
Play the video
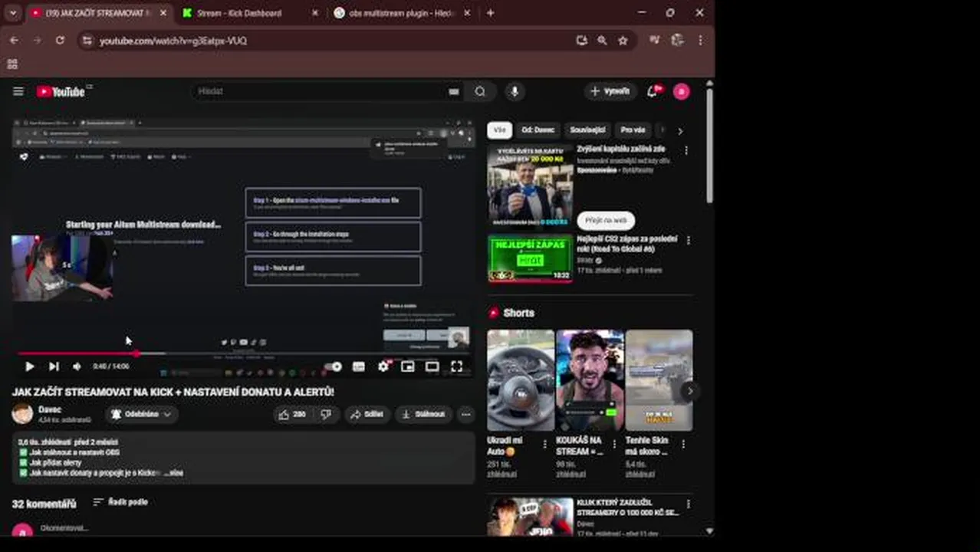(x=29, y=366)
